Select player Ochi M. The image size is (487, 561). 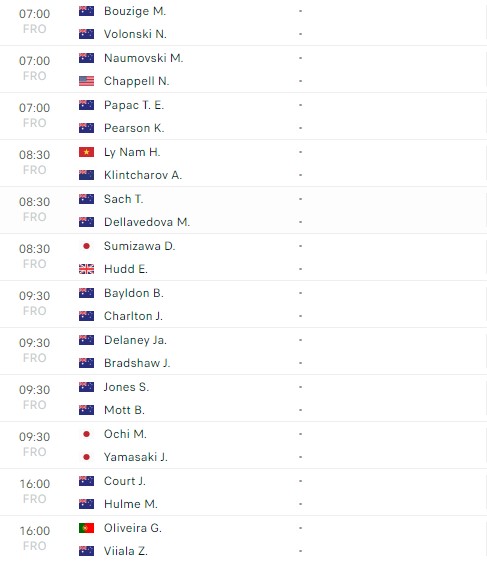pyautogui.click(x=125, y=434)
